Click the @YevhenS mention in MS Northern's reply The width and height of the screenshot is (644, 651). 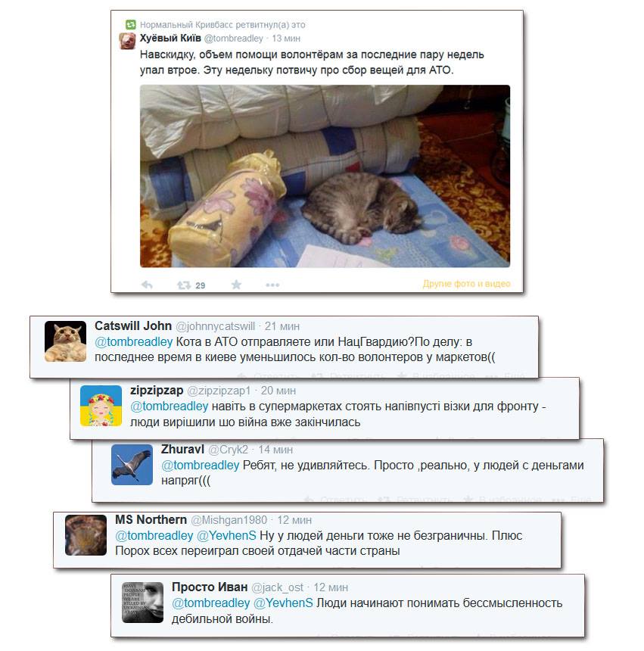pyautogui.click(x=226, y=536)
